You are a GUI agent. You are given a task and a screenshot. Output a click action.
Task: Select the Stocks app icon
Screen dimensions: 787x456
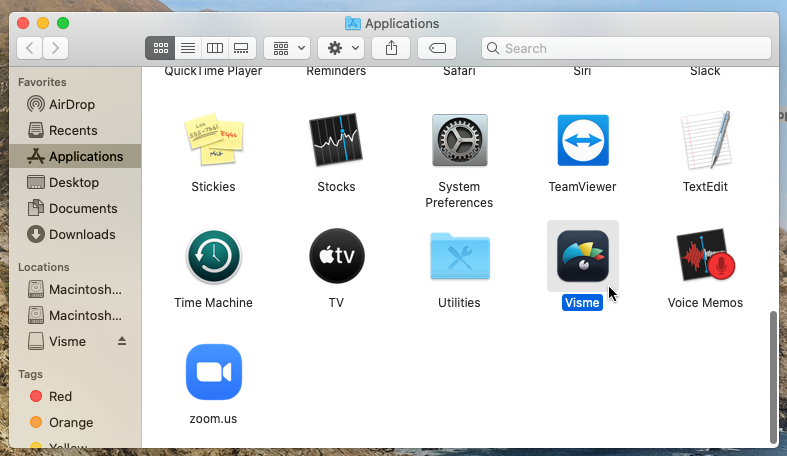tap(336, 140)
